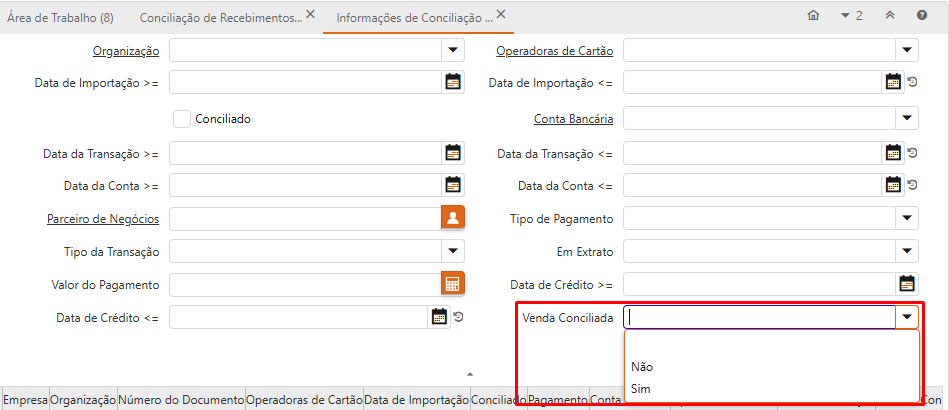
Task: Open Parceiro de Negócios search selector
Action: (x=453, y=218)
